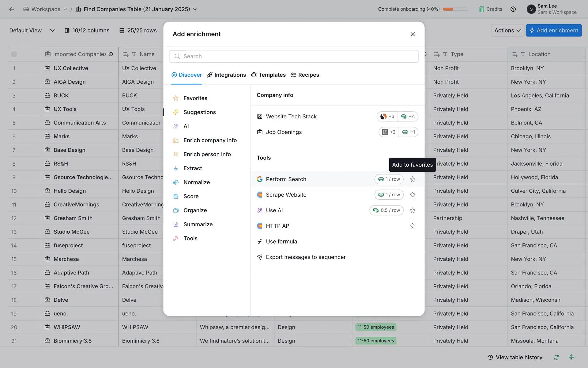Switch to the Integrations tab
This screenshot has width=588, height=368.
(x=226, y=75)
